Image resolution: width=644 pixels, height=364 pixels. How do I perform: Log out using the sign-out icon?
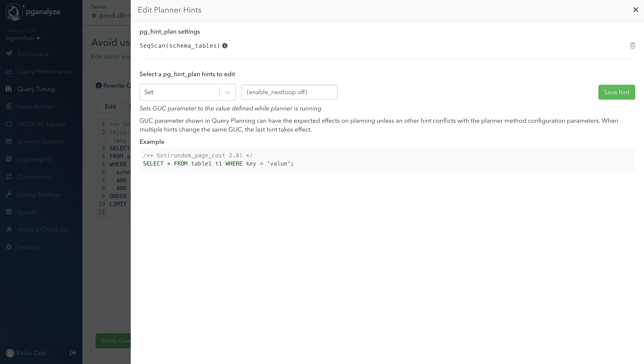73,353
